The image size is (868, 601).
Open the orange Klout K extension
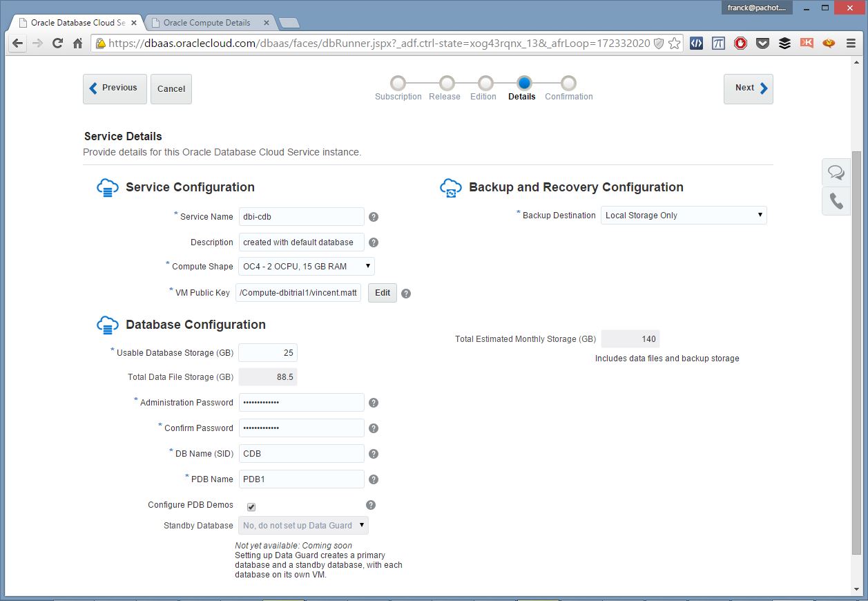click(x=807, y=43)
